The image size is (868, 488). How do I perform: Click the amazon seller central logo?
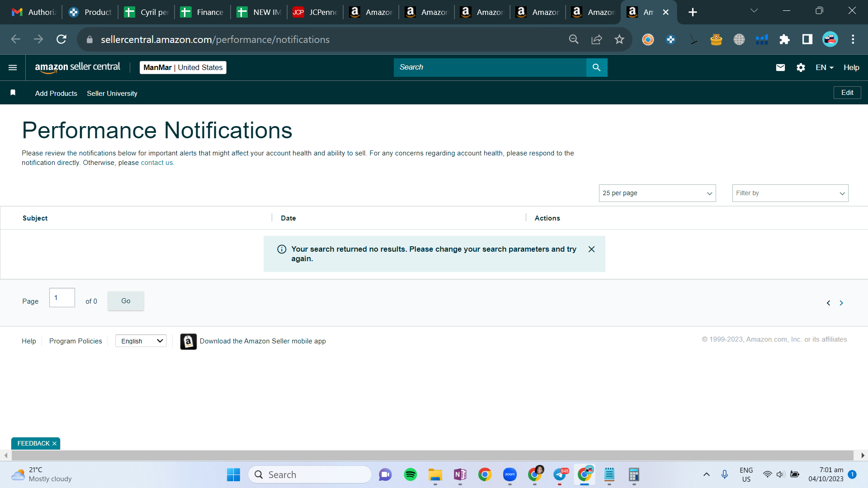[x=78, y=67]
